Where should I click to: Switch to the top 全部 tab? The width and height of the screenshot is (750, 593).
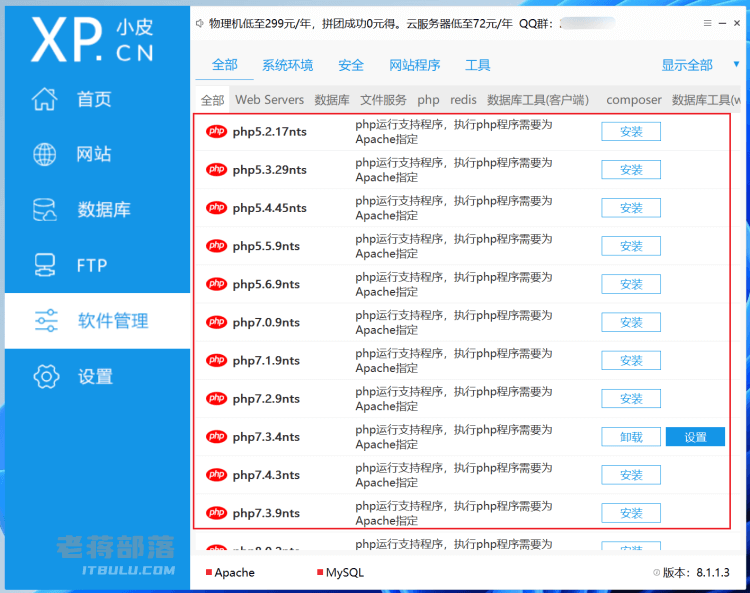coord(224,65)
